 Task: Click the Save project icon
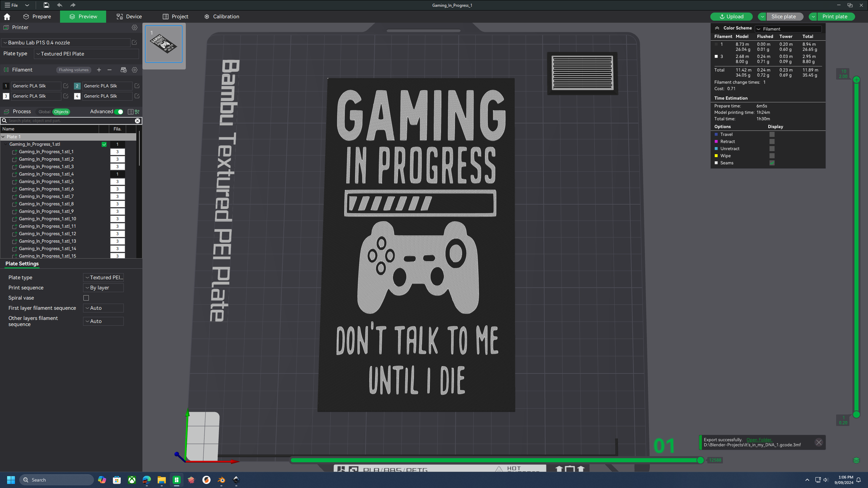point(46,5)
